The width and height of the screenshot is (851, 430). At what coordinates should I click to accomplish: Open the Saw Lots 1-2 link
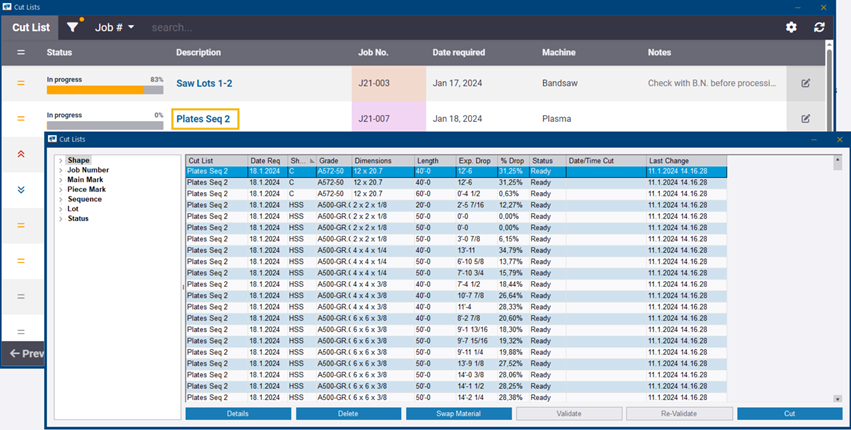[x=204, y=84]
